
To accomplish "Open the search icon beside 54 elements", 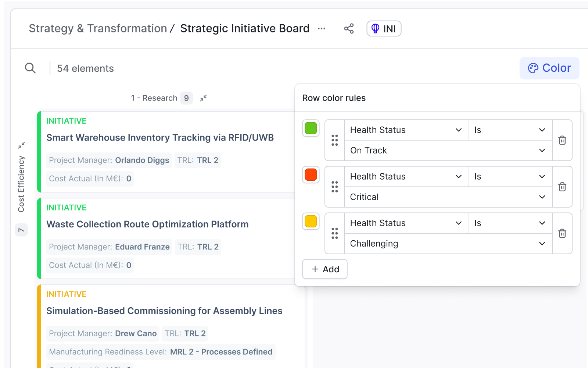I will tap(30, 68).
